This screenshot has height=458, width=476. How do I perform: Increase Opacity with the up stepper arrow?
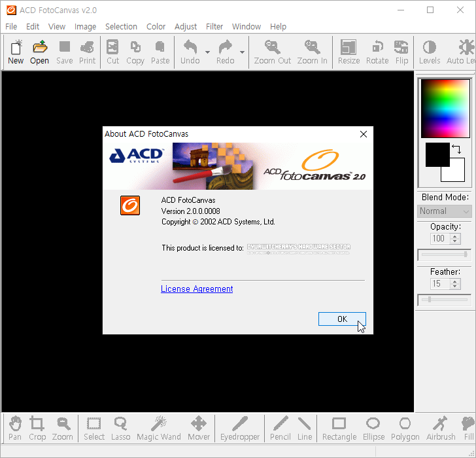click(x=455, y=236)
